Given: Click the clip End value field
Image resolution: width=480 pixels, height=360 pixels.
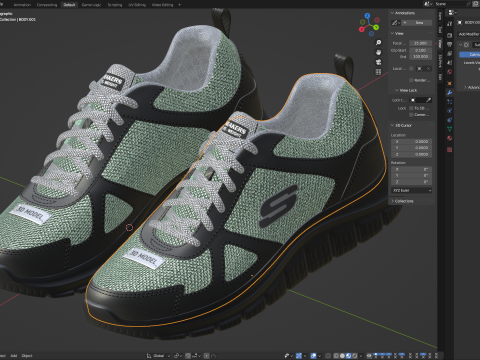Looking at the screenshot, I should 420,57.
